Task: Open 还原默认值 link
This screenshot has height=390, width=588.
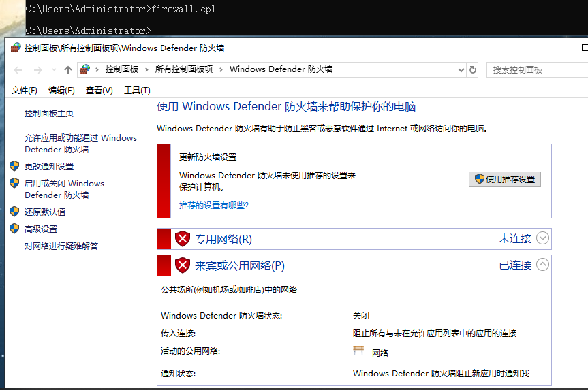Action: point(44,212)
